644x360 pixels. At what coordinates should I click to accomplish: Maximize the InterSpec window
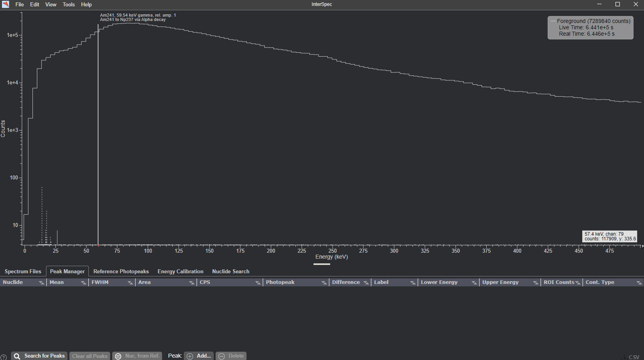(x=617, y=4)
